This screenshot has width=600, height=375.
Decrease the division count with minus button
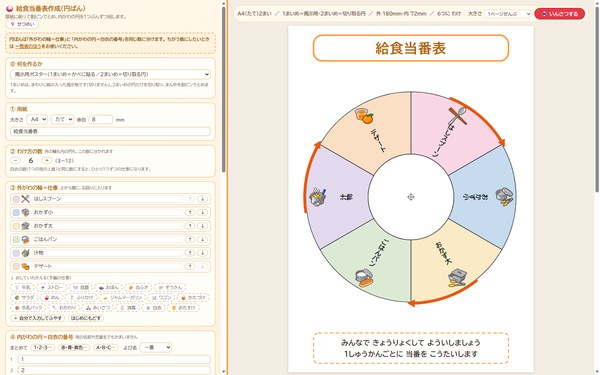(15, 160)
